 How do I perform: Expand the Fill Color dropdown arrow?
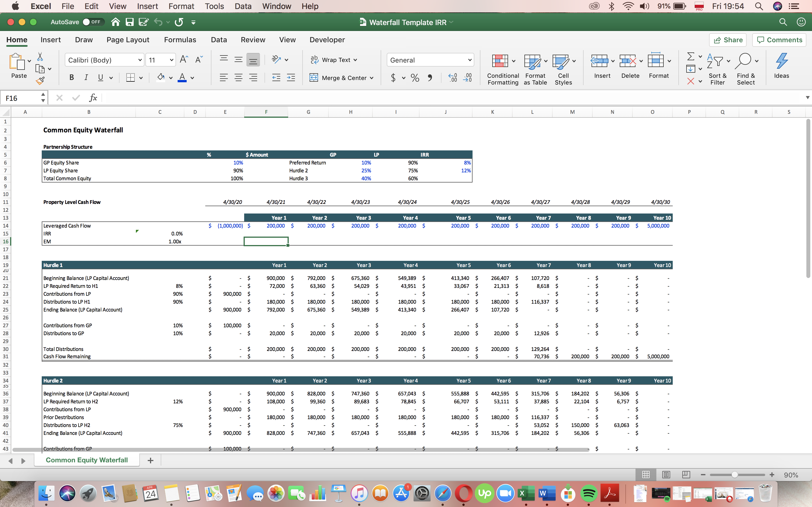coord(171,77)
